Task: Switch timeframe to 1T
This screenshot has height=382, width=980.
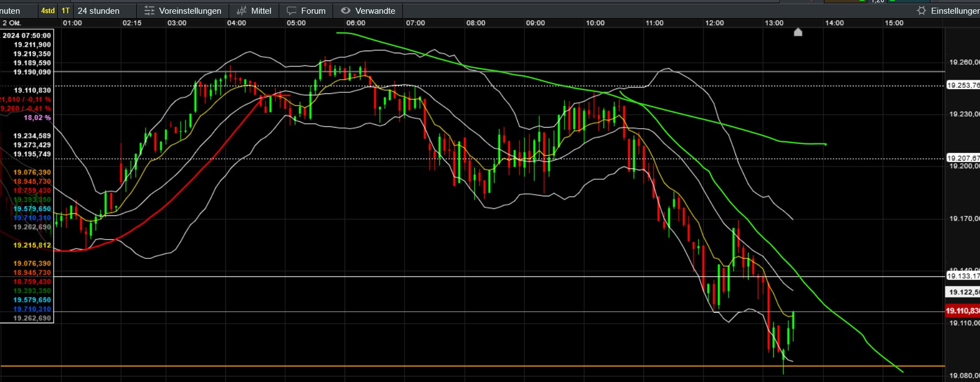Action: click(65, 10)
